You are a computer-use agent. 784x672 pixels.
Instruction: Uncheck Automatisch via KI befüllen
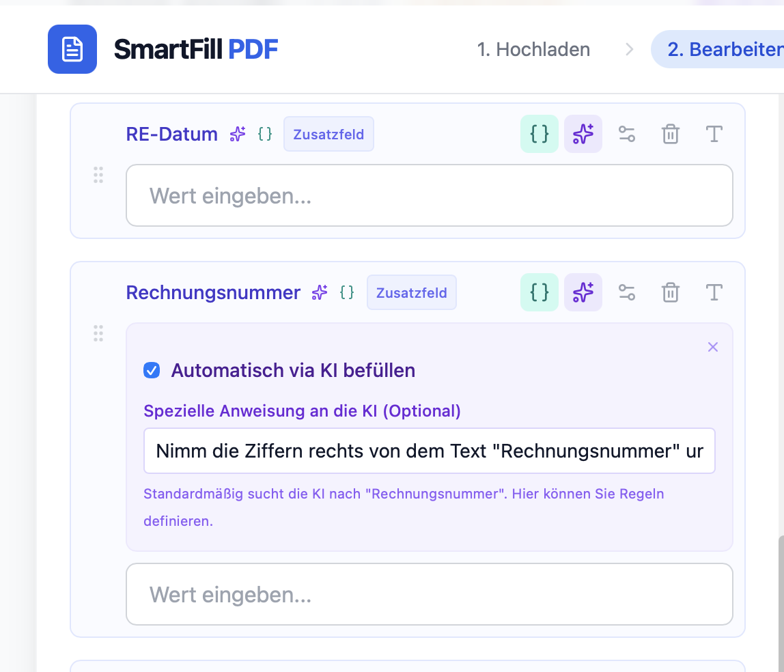click(x=152, y=370)
